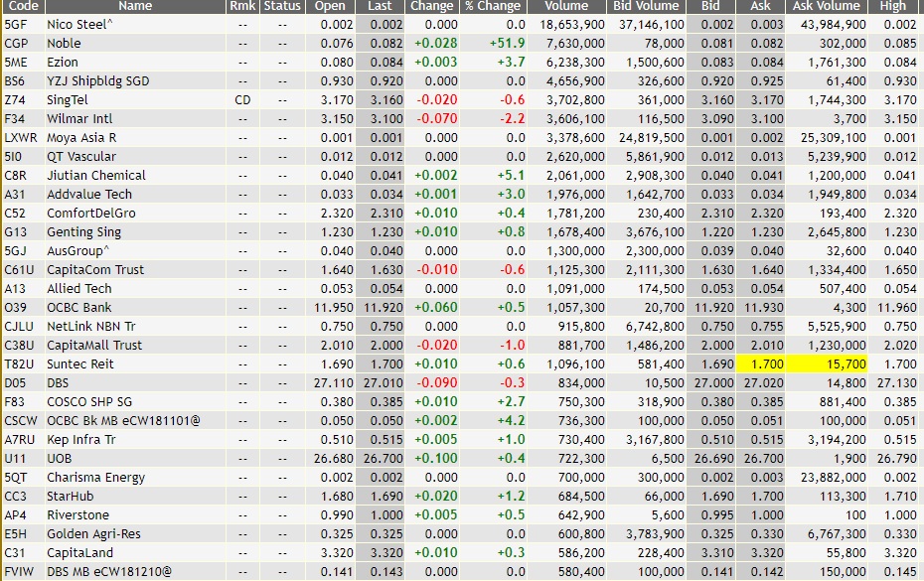Viewport: 924px width, 581px height.
Task: Sort the table by Bid Volume column
Action: (x=646, y=7)
